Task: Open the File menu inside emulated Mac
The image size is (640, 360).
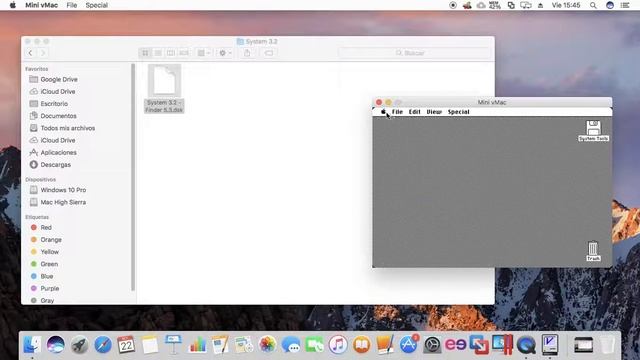Action: [397, 112]
